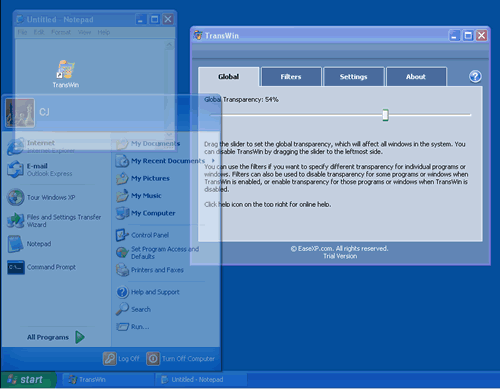The image size is (500, 389).
Task: Click the Log Off button
Action: click(121, 359)
